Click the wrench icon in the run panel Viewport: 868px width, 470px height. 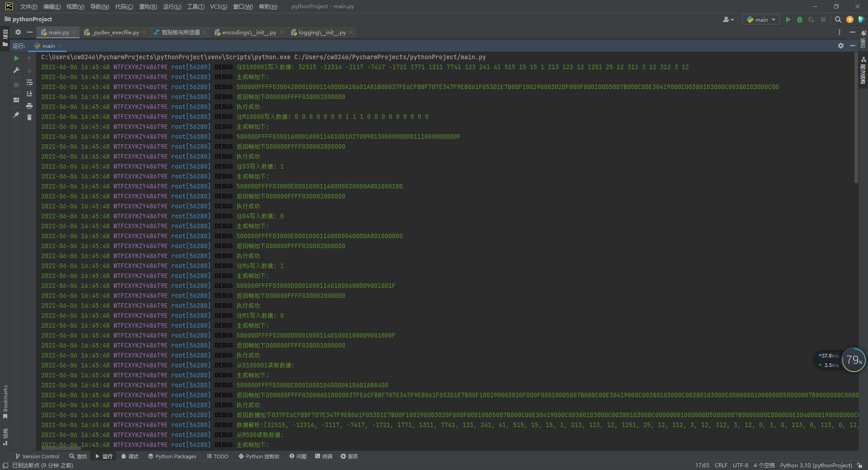tap(16, 70)
